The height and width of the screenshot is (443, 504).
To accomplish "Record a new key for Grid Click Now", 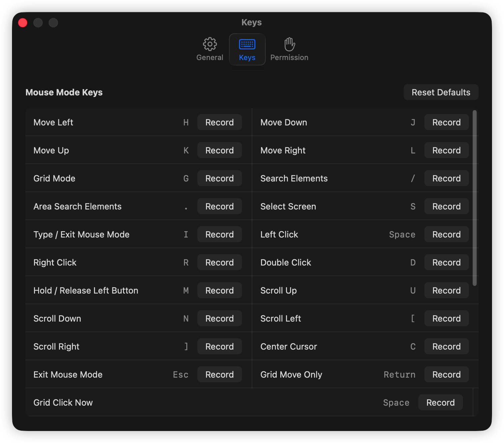I will coord(440,403).
